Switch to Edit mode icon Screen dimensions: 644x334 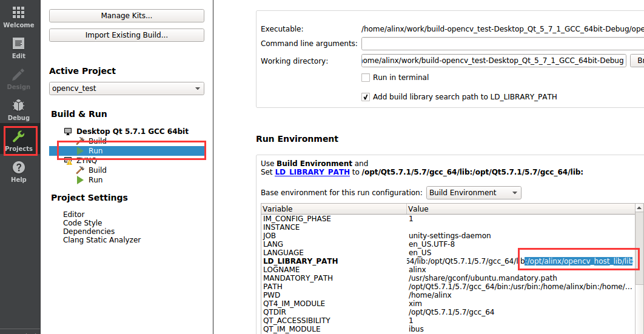[x=18, y=44]
